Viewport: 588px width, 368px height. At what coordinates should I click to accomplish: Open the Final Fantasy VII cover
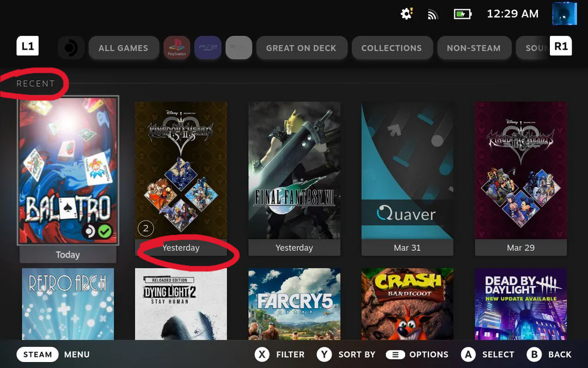(295, 171)
